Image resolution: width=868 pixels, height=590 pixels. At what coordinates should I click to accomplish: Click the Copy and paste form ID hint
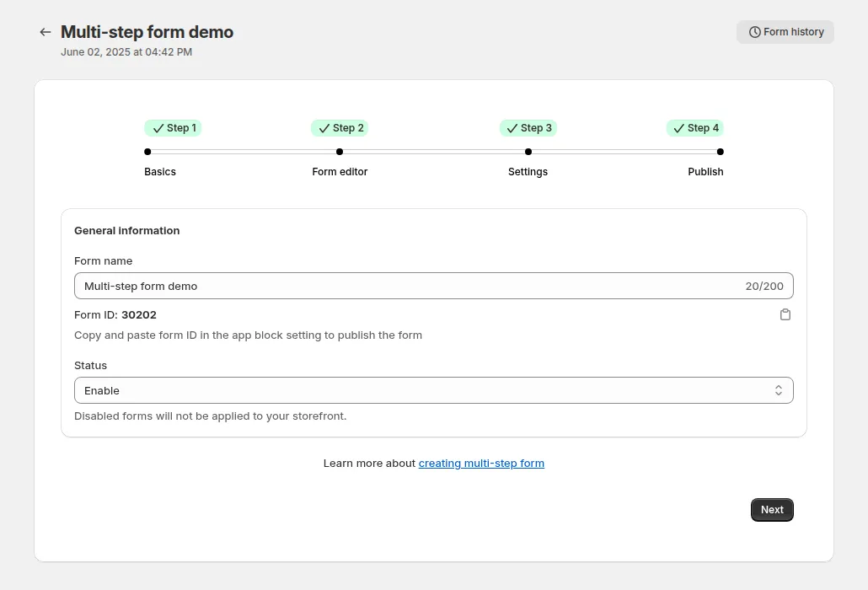coord(248,335)
